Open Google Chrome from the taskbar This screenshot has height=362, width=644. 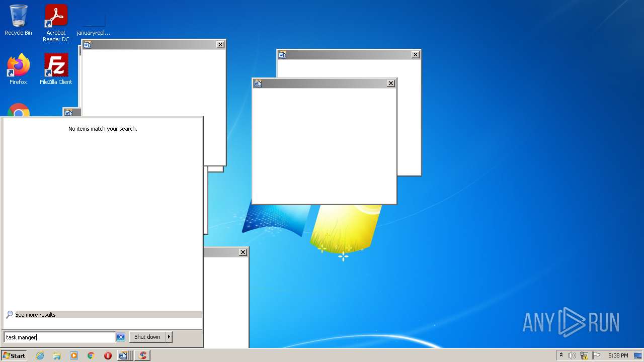coord(91,355)
